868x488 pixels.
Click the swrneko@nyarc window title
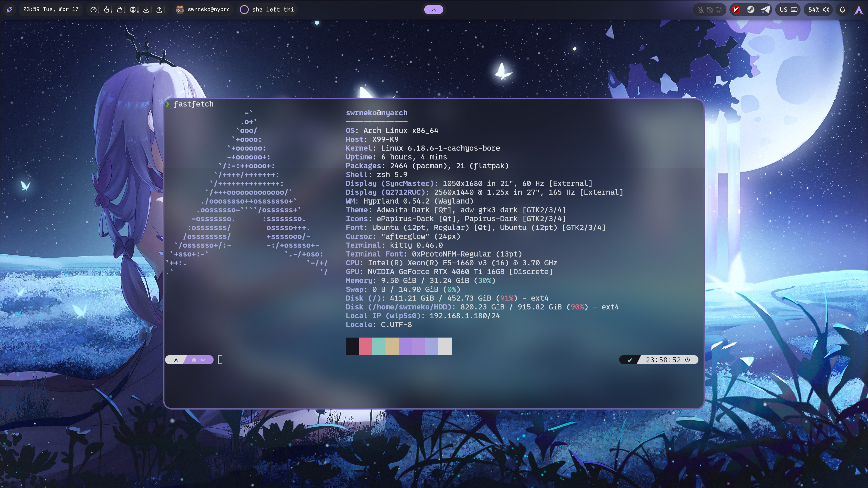(x=208, y=10)
